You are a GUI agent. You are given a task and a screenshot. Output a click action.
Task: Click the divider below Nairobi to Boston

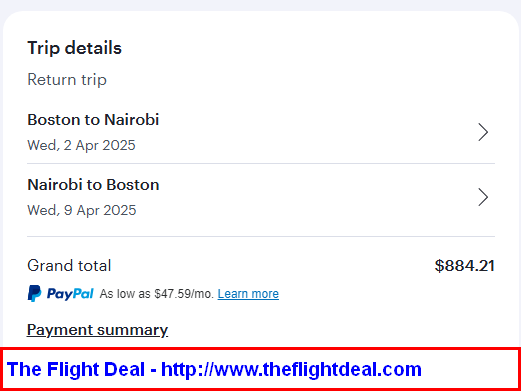coord(261,236)
